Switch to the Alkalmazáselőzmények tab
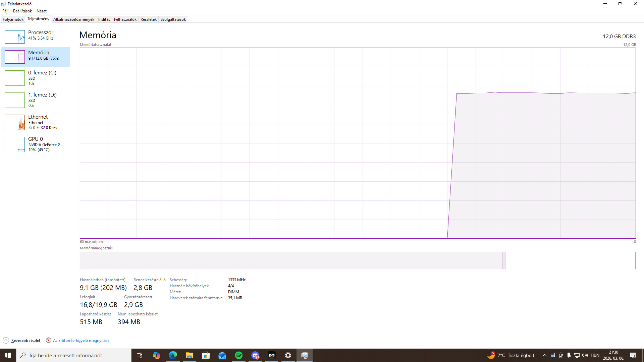This screenshot has height=362, width=644. tap(74, 19)
